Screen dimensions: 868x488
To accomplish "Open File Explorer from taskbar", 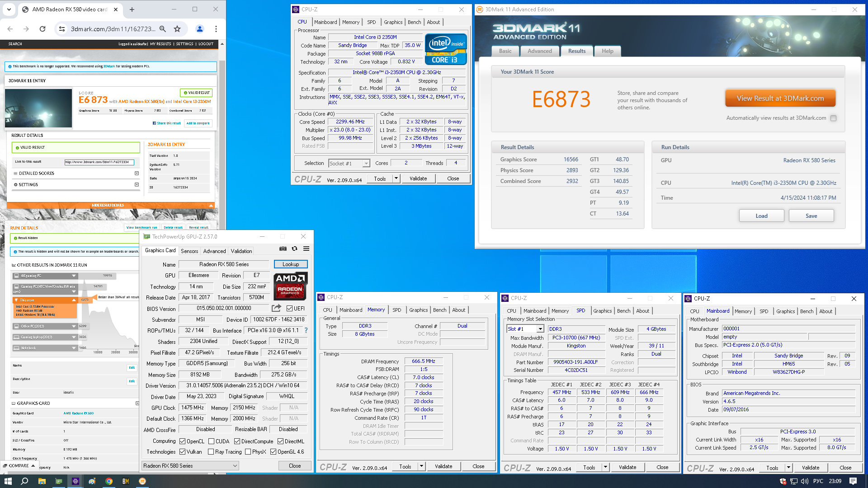I will tap(42, 481).
